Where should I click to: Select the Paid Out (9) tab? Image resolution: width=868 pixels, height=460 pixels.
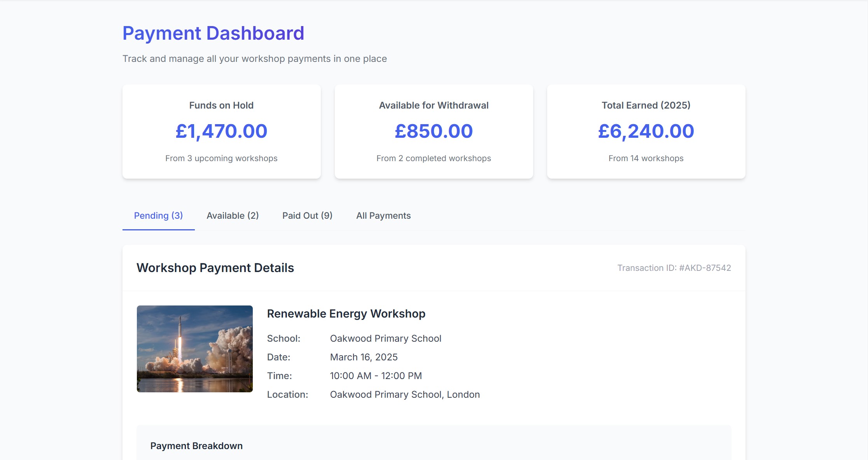pos(307,216)
